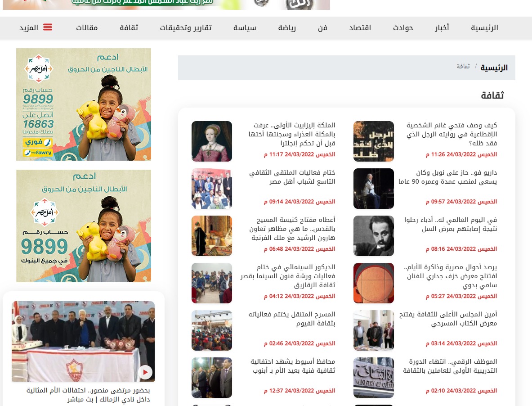Play the Zamalek video with play icon
Image resolution: width=532 pixels, height=406 pixels.
click(x=145, y=372)
